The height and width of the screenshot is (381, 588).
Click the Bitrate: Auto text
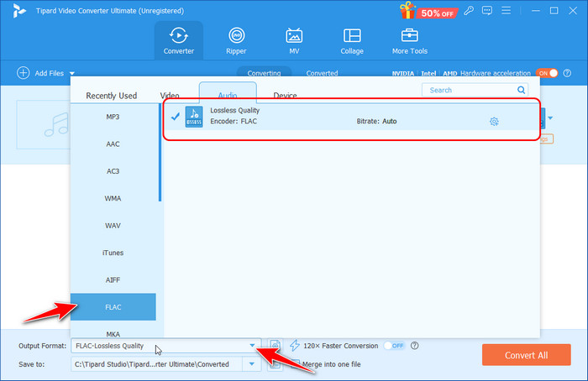[x=376, y=121]
